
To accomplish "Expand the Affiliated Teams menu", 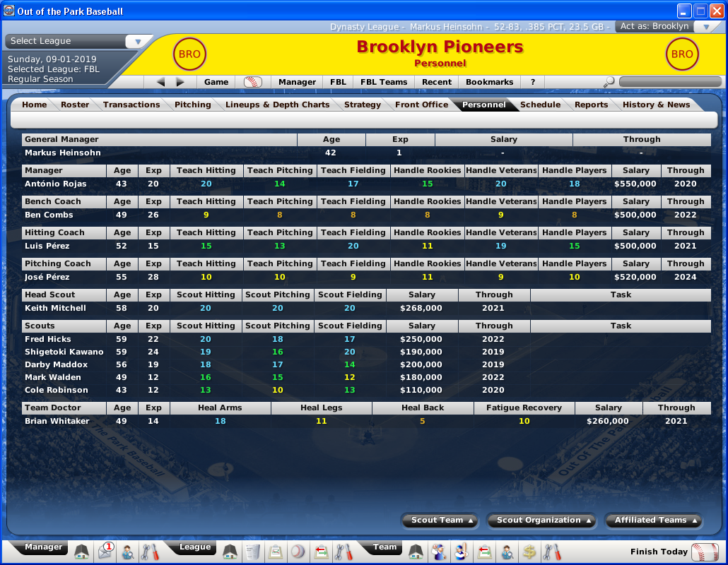I will pos(653,521).
